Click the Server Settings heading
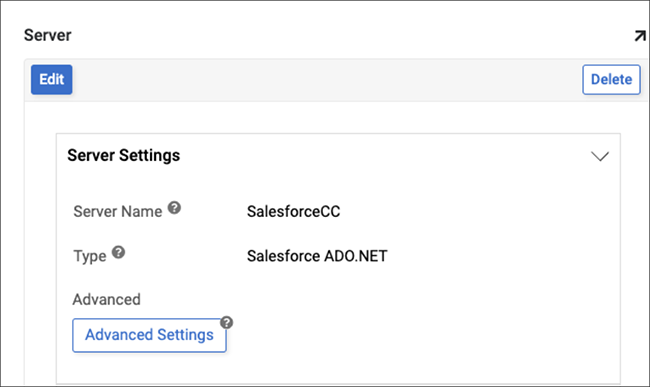650x387 pixels. point(124,155)
